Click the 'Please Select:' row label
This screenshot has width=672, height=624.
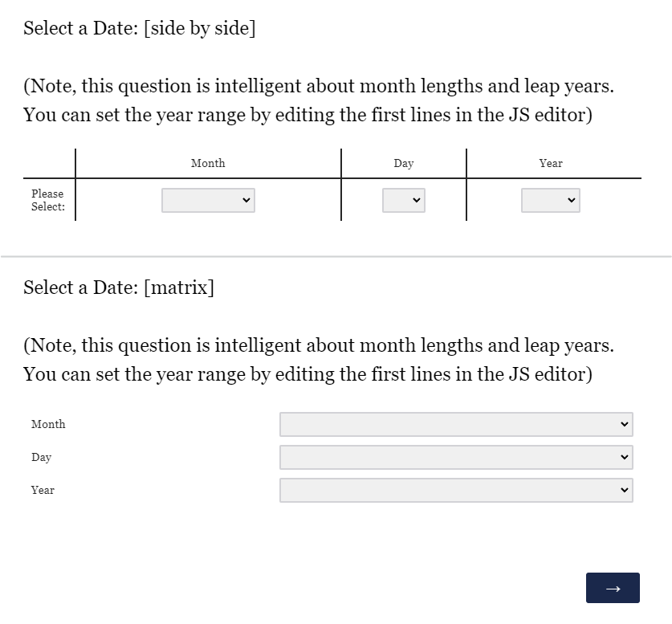47,200
